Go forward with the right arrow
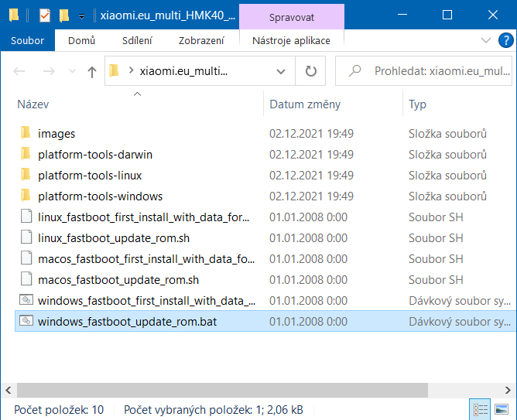The height and width of the screenshot is (420, 517). tap(49, 71)
